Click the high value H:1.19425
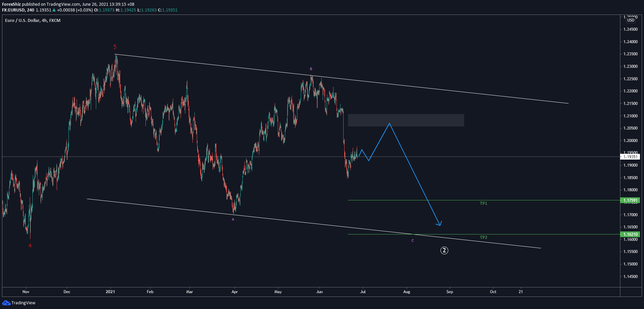 tap(126, 10)
